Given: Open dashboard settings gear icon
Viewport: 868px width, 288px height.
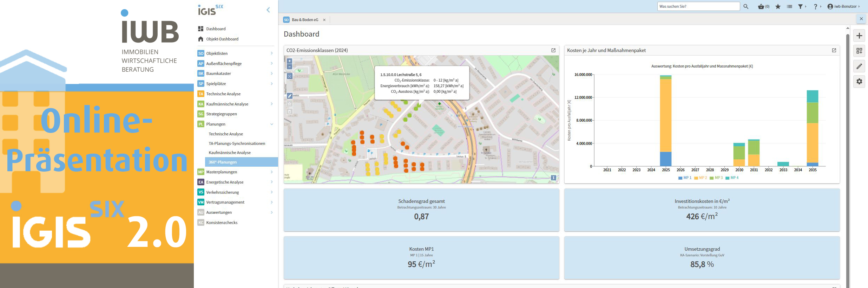Looking at the screenshot, I should [x=859, y=82].
